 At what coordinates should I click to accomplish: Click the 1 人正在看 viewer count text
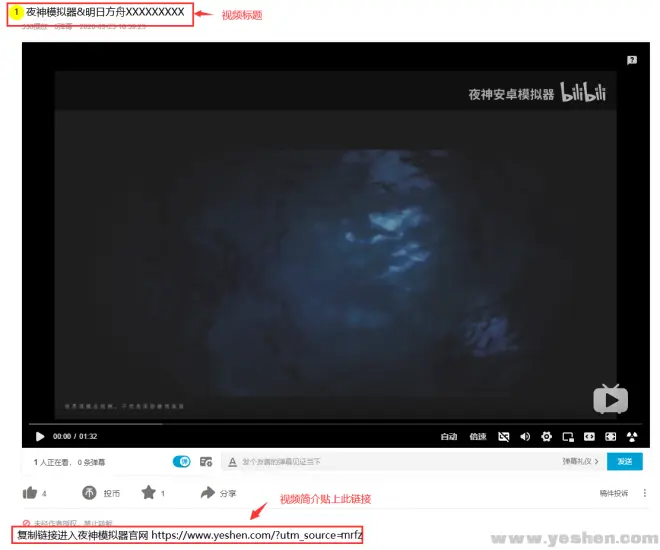(51, 462)
